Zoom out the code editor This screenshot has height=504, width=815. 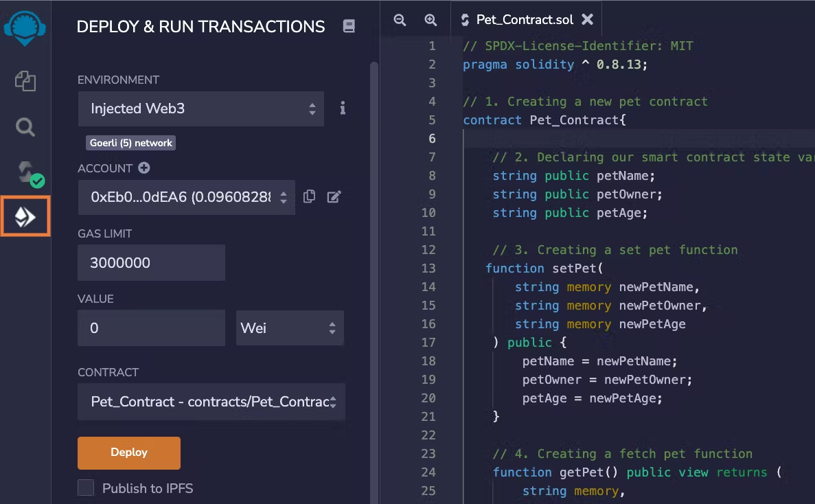pos(400,20)
